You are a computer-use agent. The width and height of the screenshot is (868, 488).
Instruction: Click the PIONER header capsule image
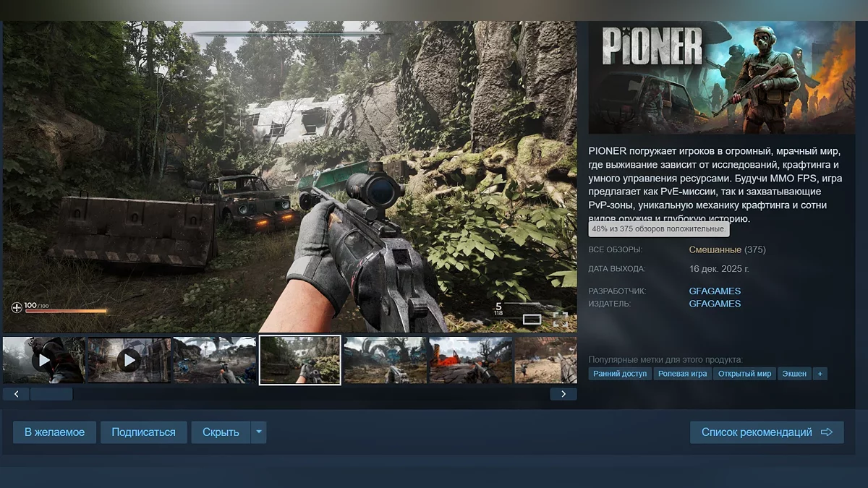coord(721,77)
